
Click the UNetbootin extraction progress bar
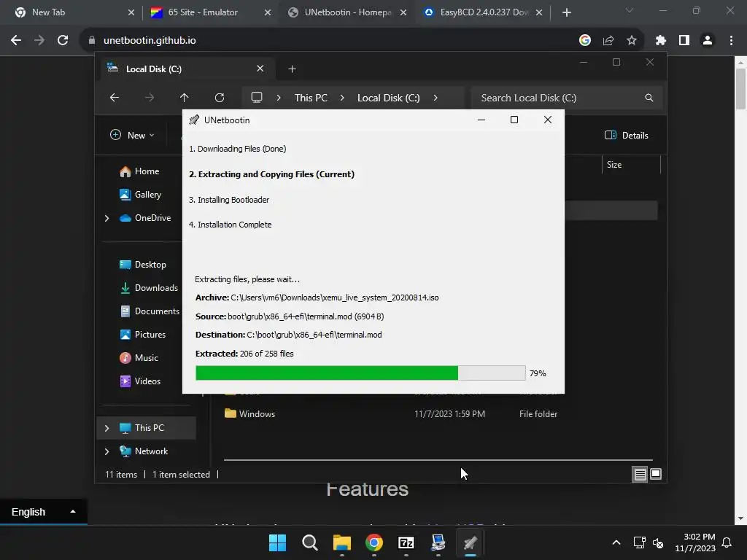tap(360, 373)
